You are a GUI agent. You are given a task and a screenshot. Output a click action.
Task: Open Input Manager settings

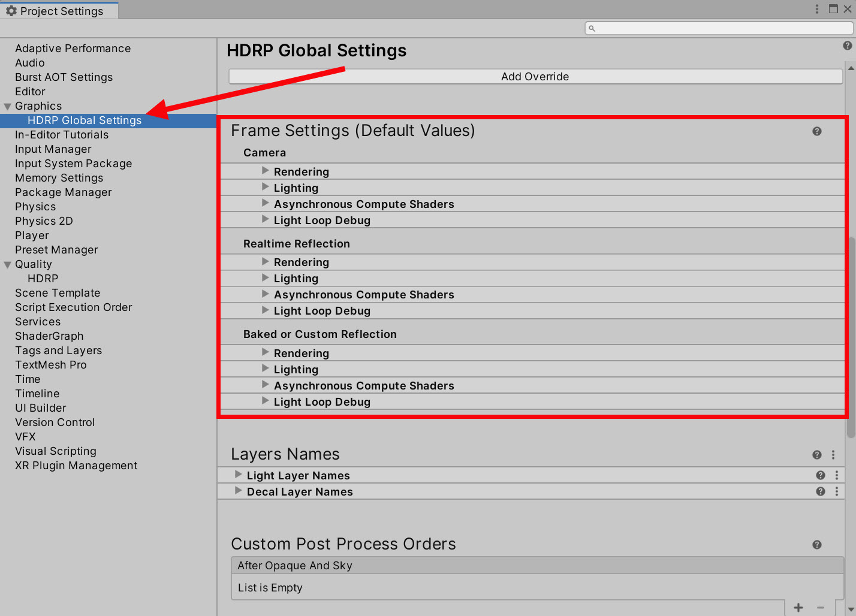tap(53, 149)
